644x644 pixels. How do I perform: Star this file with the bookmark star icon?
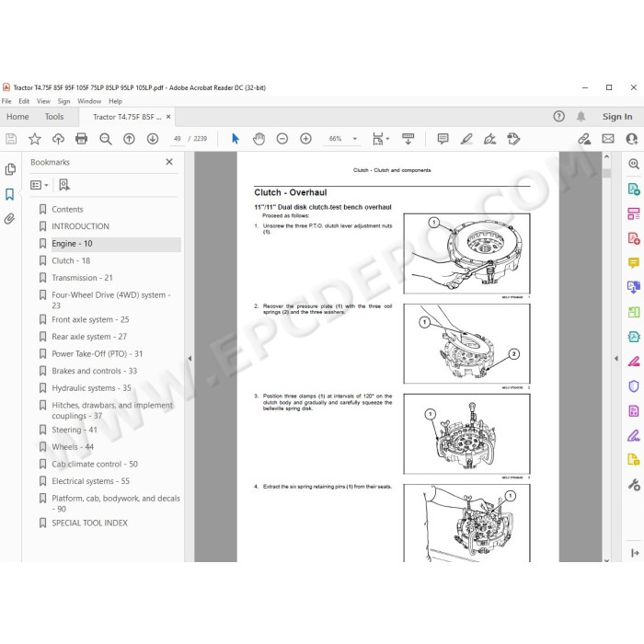35,139
